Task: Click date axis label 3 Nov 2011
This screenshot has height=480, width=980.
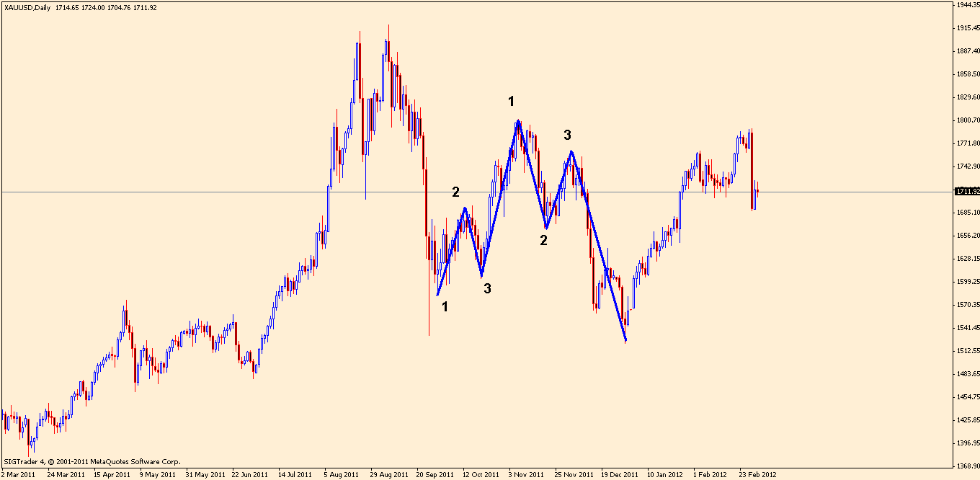Action: (526, 475)
